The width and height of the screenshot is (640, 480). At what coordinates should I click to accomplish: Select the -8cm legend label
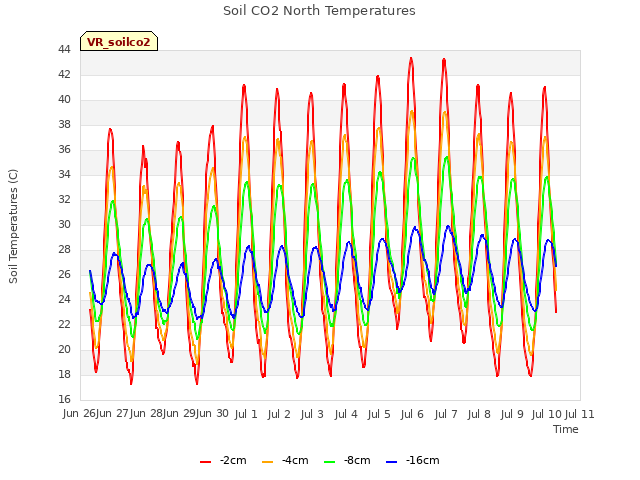(x=357, y=460)
